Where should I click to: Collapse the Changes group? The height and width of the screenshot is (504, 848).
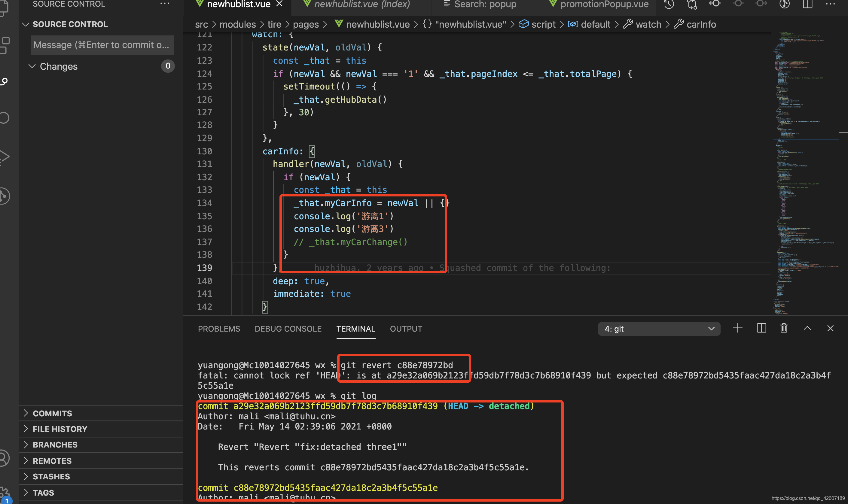pos(32,66)
